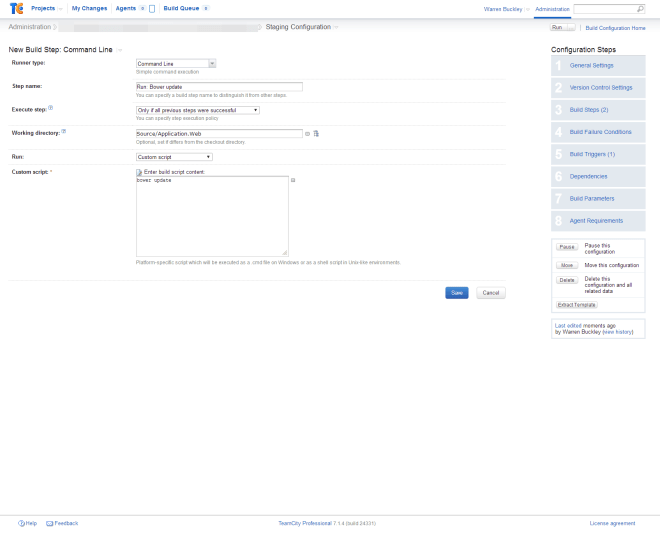Click the parameter icon beside custom script box

pyautogui.click(x=293, y=180)
